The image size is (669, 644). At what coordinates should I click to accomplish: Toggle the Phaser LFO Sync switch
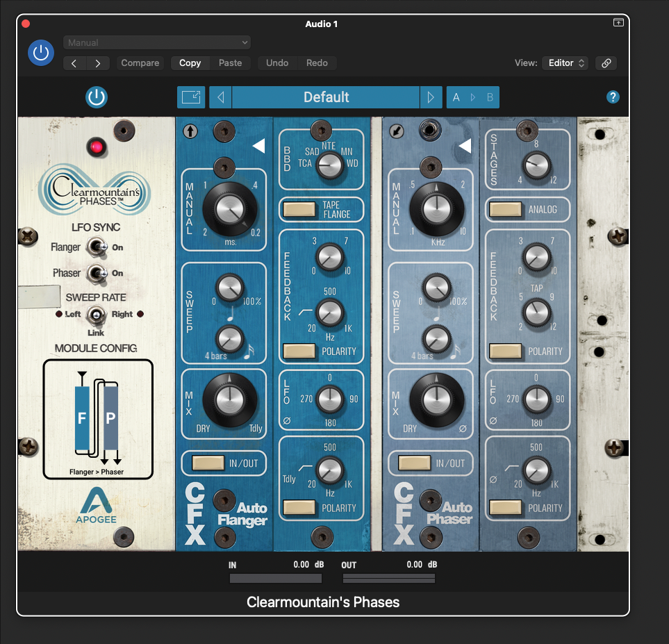point(96,272)
